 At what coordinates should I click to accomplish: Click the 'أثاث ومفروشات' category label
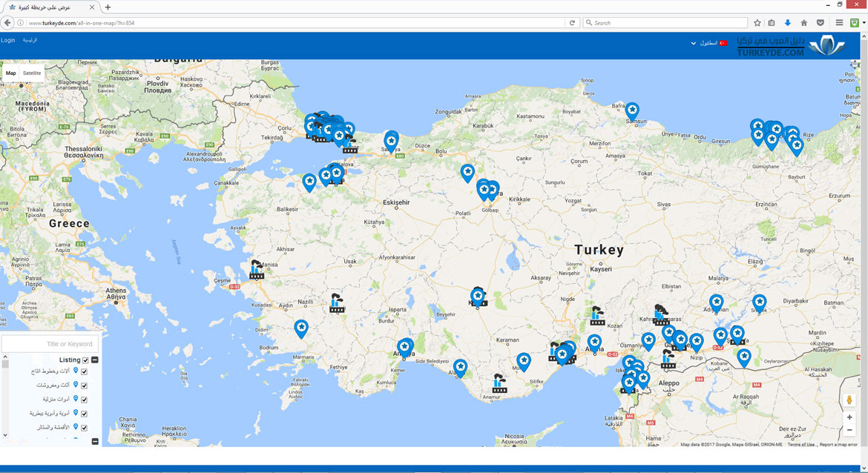pos(53,385)
